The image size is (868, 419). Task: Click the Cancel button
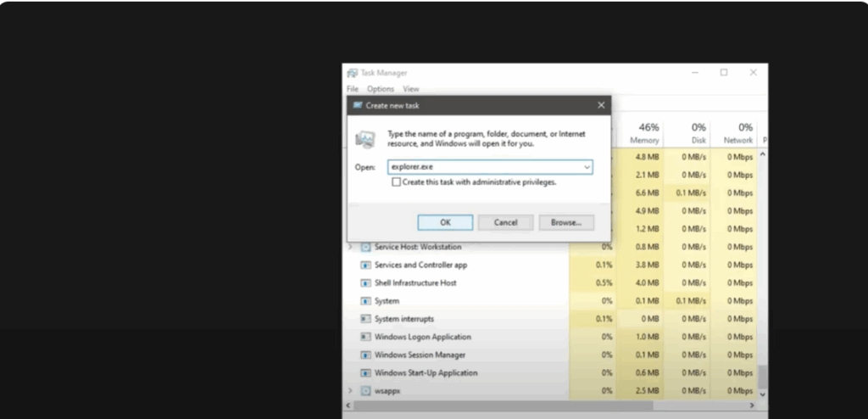505,222
